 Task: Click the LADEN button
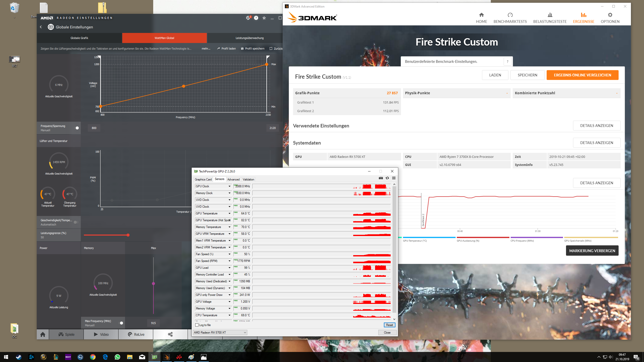(x=495, y=75)
